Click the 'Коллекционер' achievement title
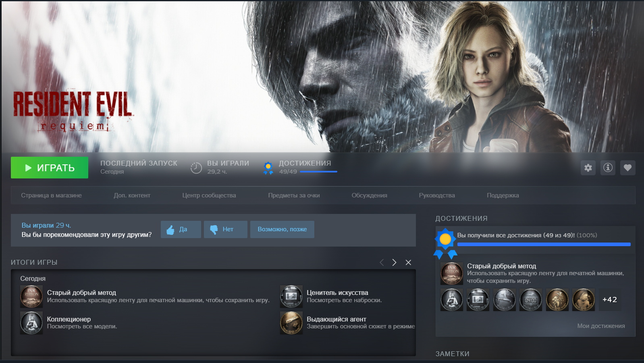 tap(69, 319)
